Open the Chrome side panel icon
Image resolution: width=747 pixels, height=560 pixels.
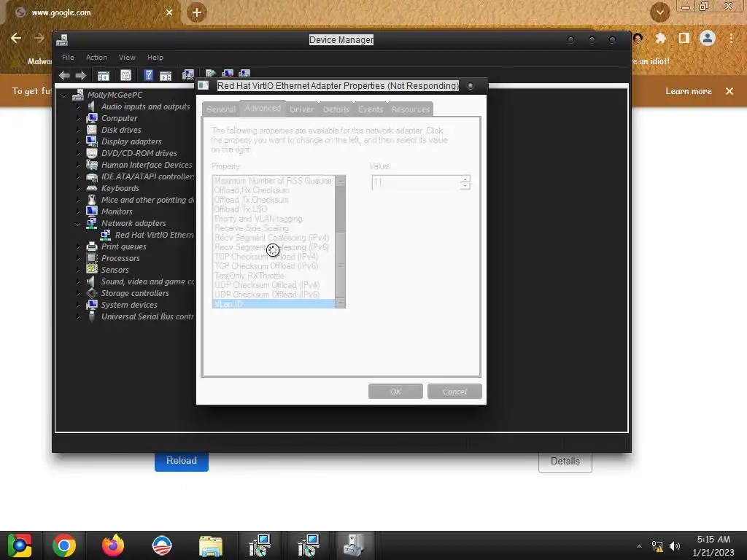(x=684, y=38)
